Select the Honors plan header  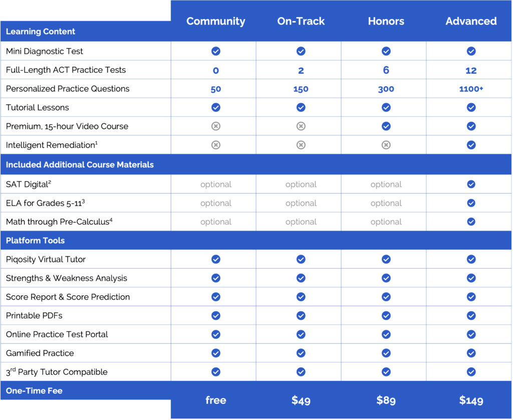click(386, 21)
